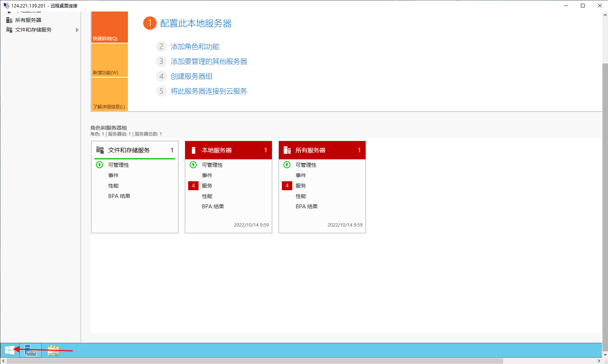The height and width of the screenshot is (364, 608).
Task: Open File Explorer from the taskbar
Action: 53,350
